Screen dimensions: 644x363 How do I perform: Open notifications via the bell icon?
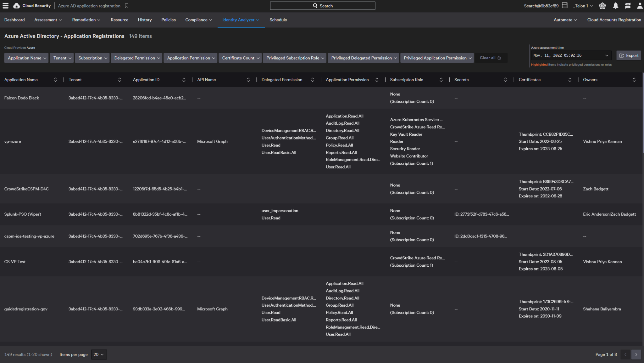[x=616, y=6]
